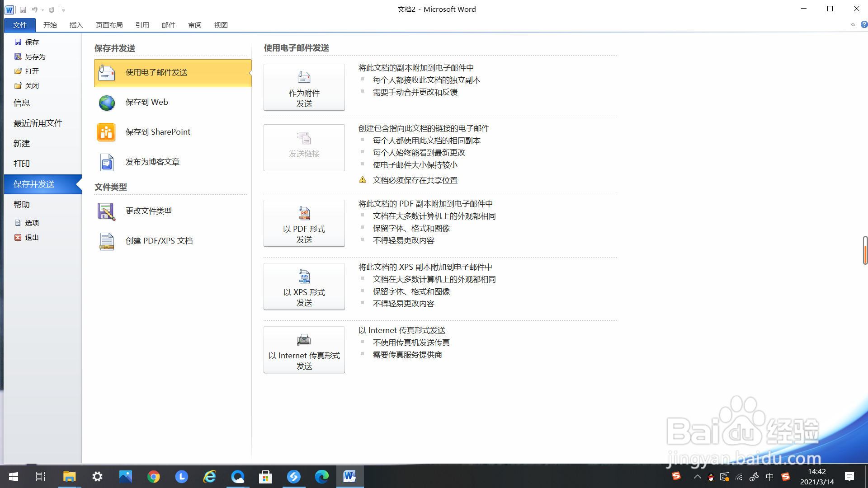Image resolution: width=868 pixels, height=488 pixels.
Task: Click 退出 to exit Word
Action: [x=32, y=237]
